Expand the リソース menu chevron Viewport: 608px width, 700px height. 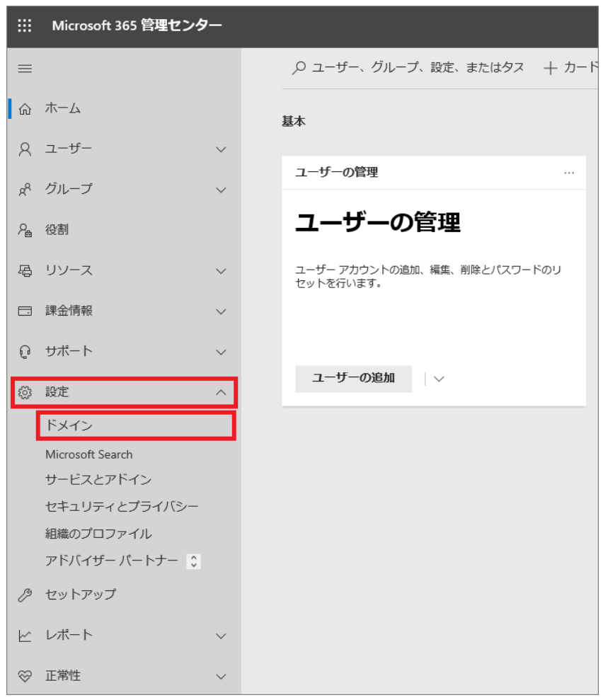point(221,271)
